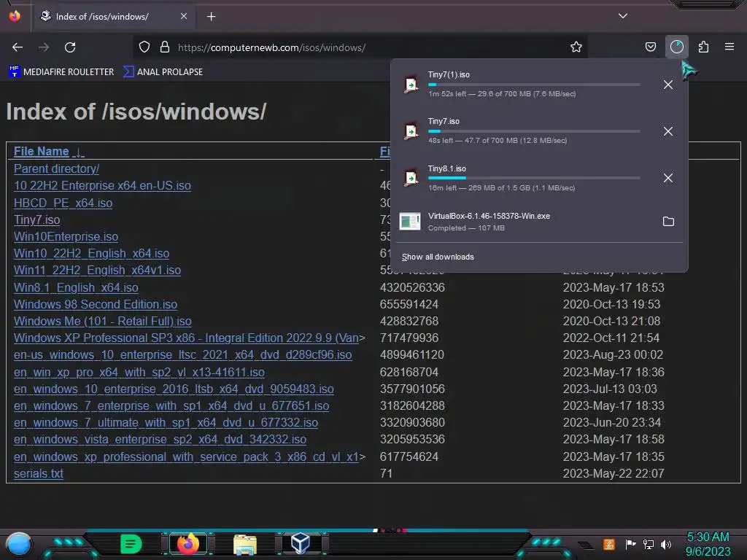747x560 pixels.
Task: Go back using the back arrow
Action: pos(18,47)
